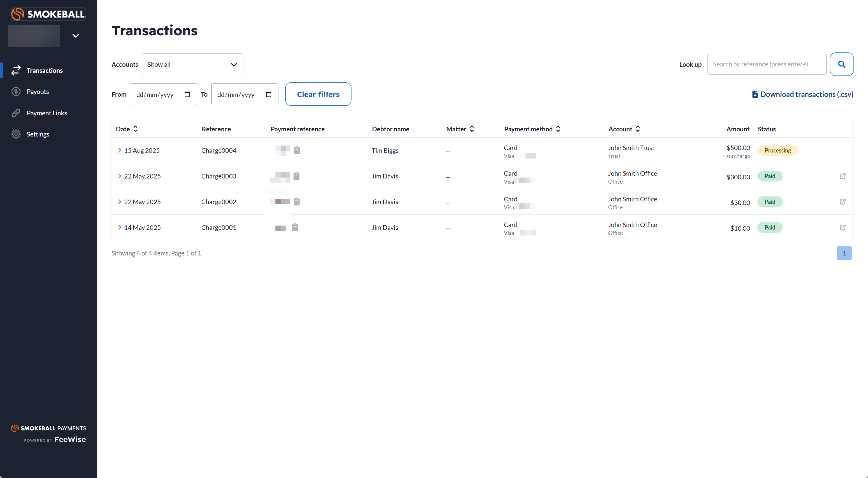Expand the firm selector chevron in sidebar
Image resolution: width=868 pixels, height=478 pixels.
pos(76,36)
